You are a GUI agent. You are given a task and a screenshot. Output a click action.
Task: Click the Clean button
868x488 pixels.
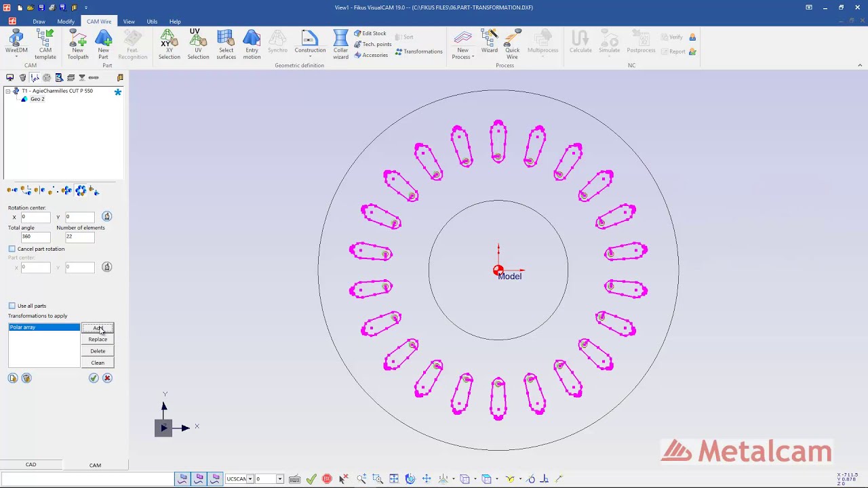coord(98,363)
